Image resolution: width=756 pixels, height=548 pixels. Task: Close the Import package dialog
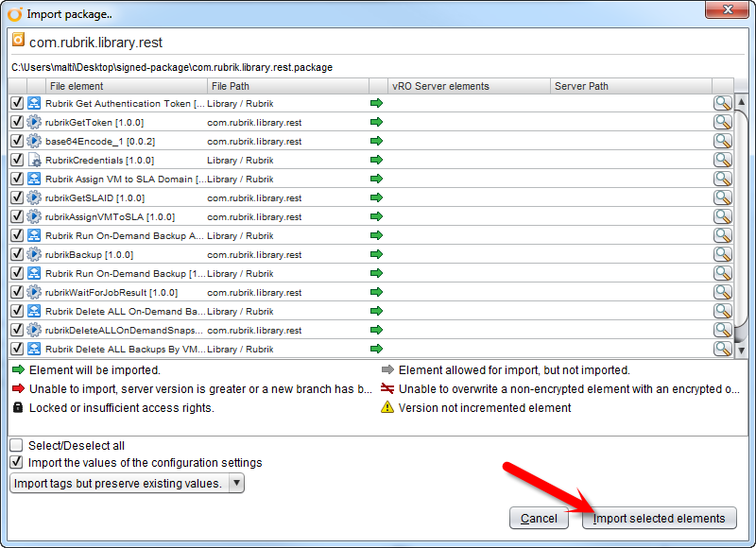click(728, 9)
